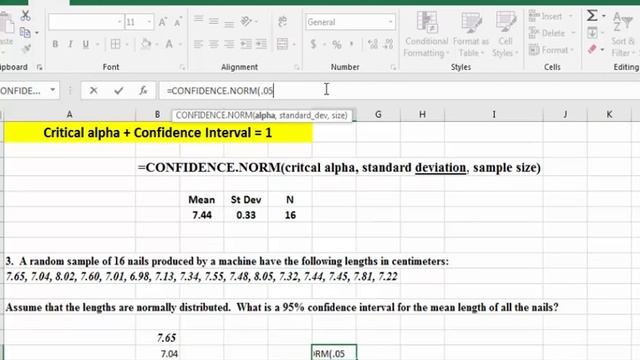Toggle Bold formatting
This screenshot has height=360, width=640.
pos(55,44)
